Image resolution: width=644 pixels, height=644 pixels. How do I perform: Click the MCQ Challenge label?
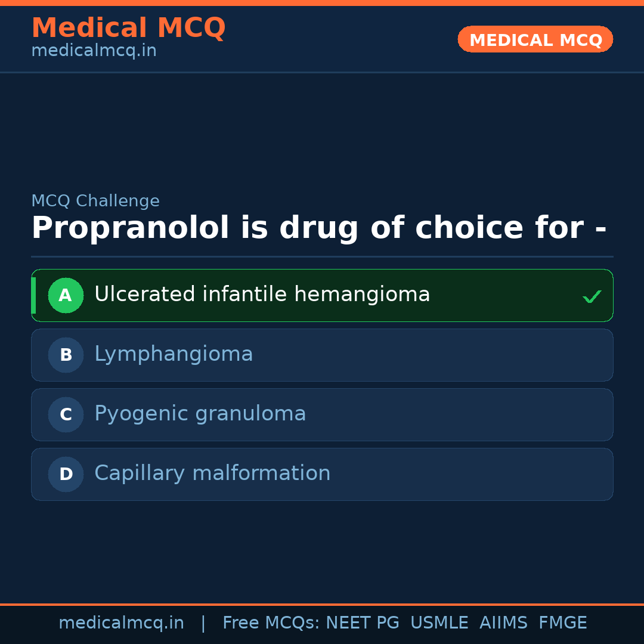click(95, 202)
